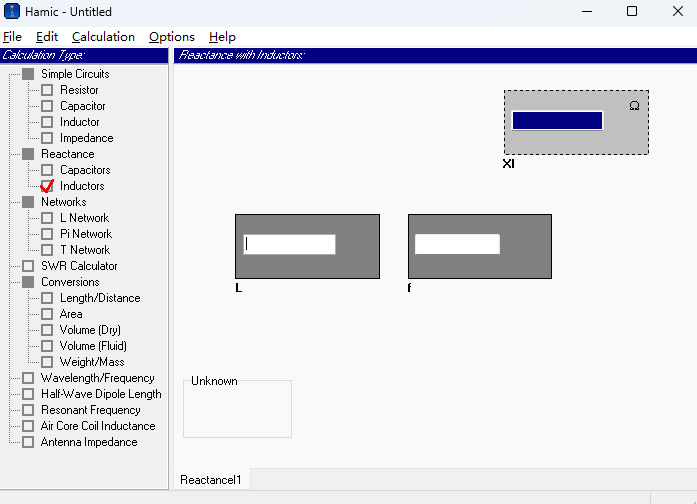Switch to the Reactancel1 tab
Image resolution: width=697 pixels, height=504 pixels.
coord(211,480)
